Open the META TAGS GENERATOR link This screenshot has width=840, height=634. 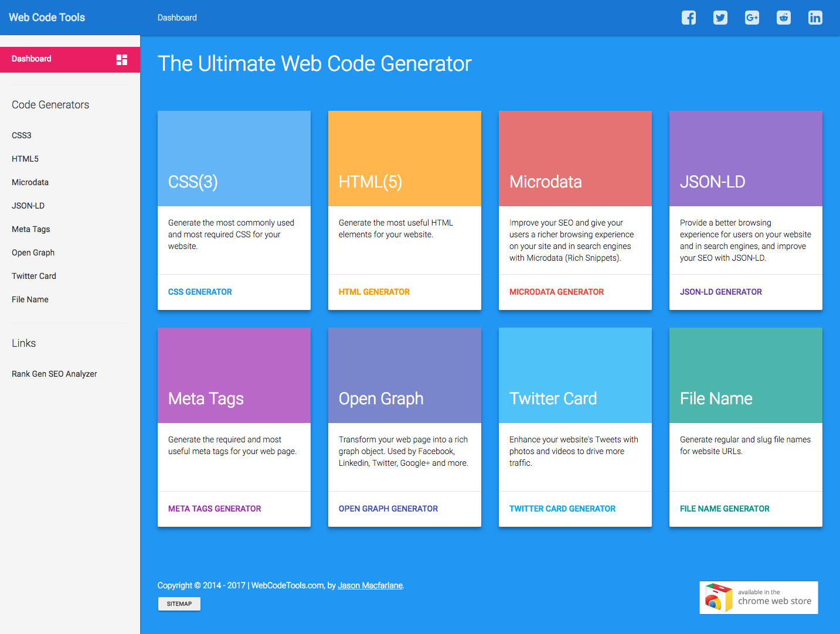click(x=214, y=508)
